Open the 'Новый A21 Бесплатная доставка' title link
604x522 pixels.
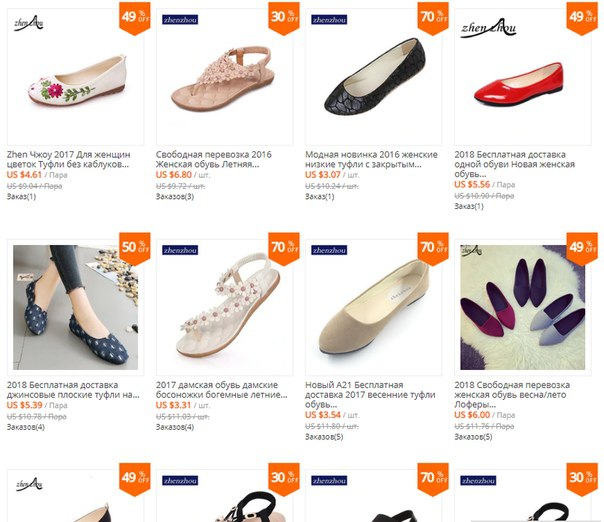[x=370, y=394]
